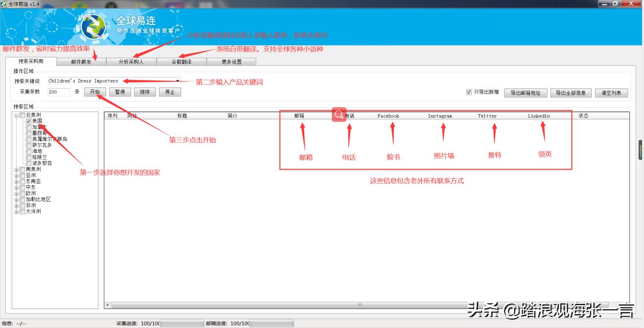
Task: Click the magnifier search icon on 邮箱 column
Action: tap(339, 115)
